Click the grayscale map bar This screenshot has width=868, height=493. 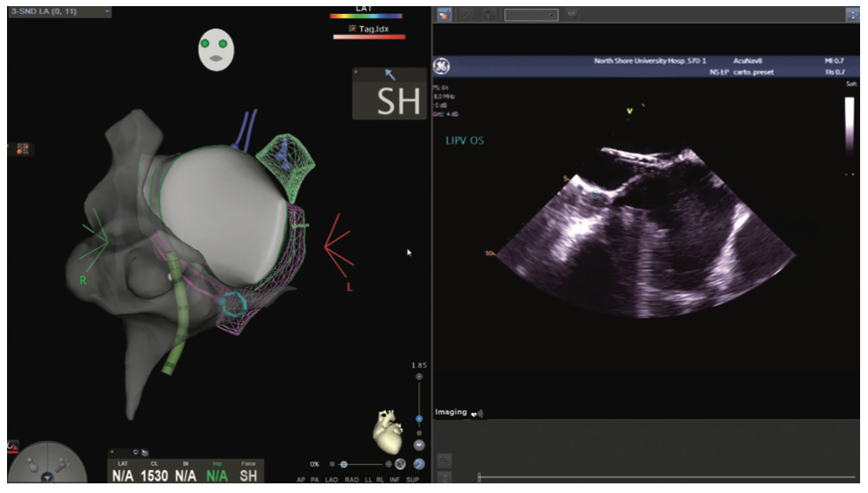[x=850, y=124]
